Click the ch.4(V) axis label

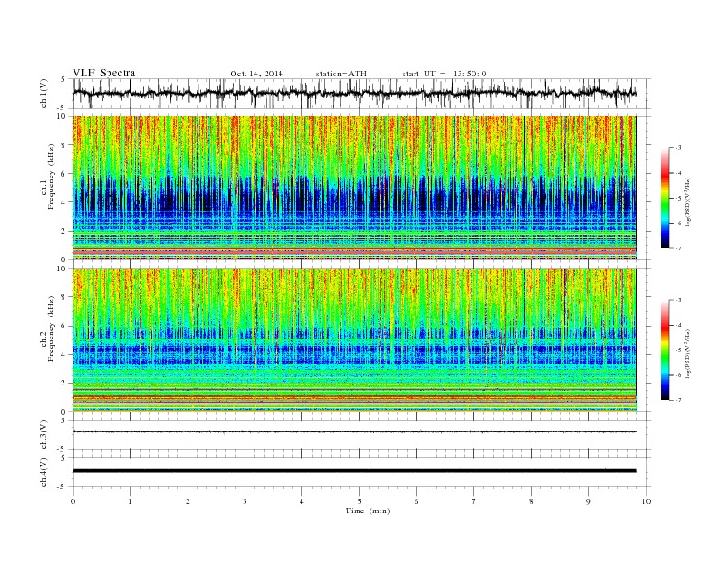pos(44,473)
